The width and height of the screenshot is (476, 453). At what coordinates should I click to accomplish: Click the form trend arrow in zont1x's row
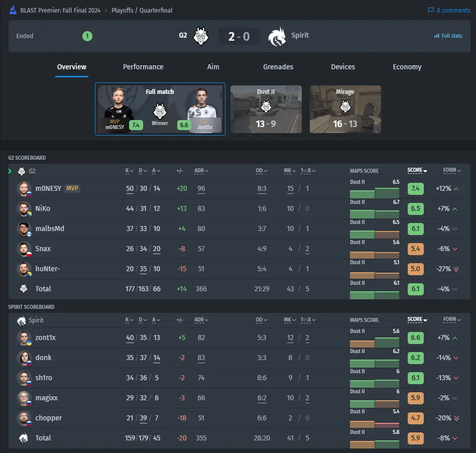click(455, 338)
